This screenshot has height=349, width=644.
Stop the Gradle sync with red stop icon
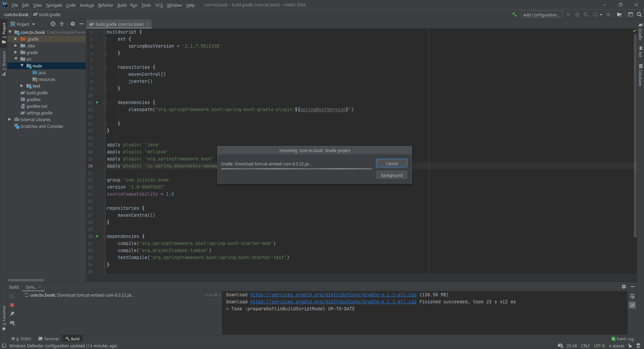12,305
